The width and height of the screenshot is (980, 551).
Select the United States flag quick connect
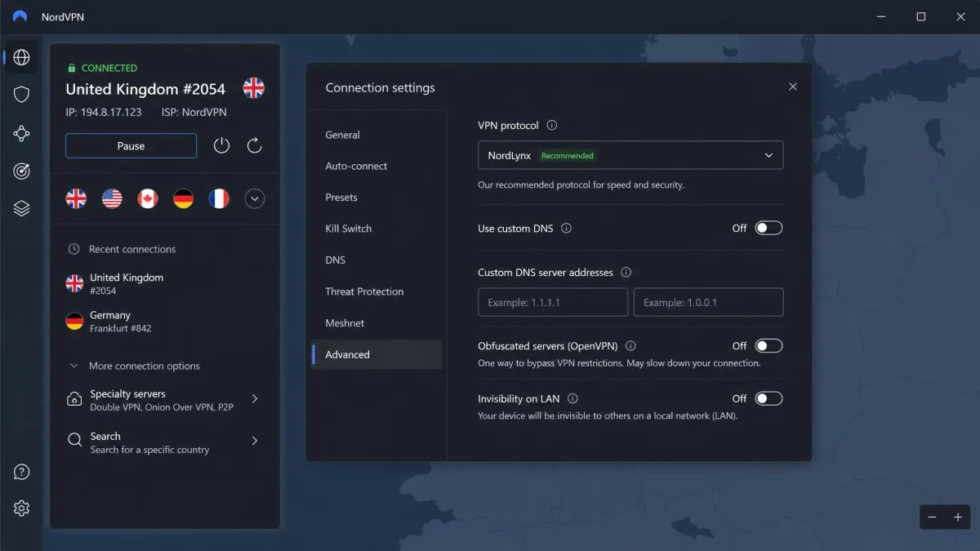[112, 198]
